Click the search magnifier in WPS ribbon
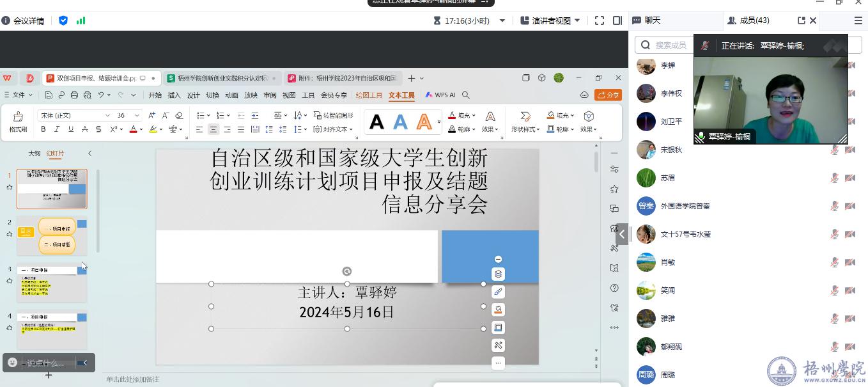This screenshot has height=387, width=868. [466, 95]
